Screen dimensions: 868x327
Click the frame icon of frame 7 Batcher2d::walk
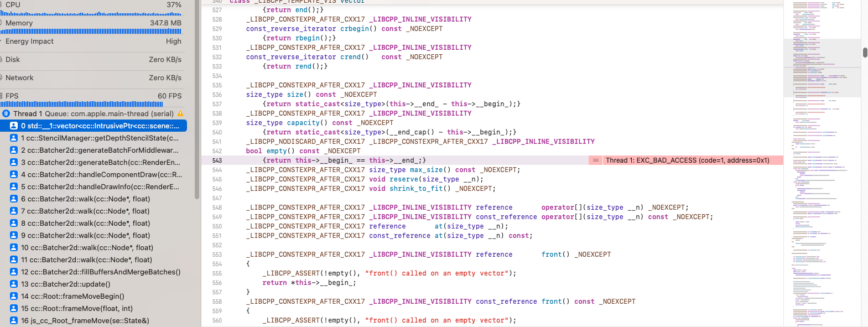click(14, 211)
